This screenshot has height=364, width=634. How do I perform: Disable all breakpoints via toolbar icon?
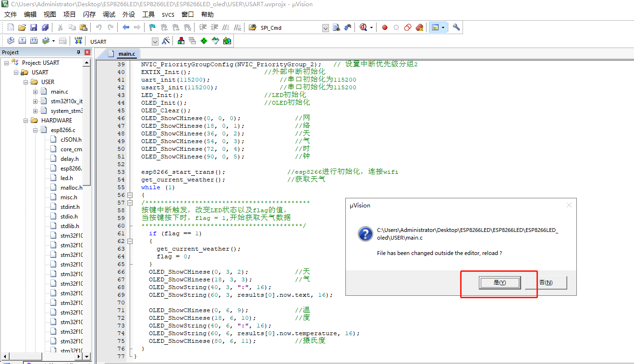[408, 27]
